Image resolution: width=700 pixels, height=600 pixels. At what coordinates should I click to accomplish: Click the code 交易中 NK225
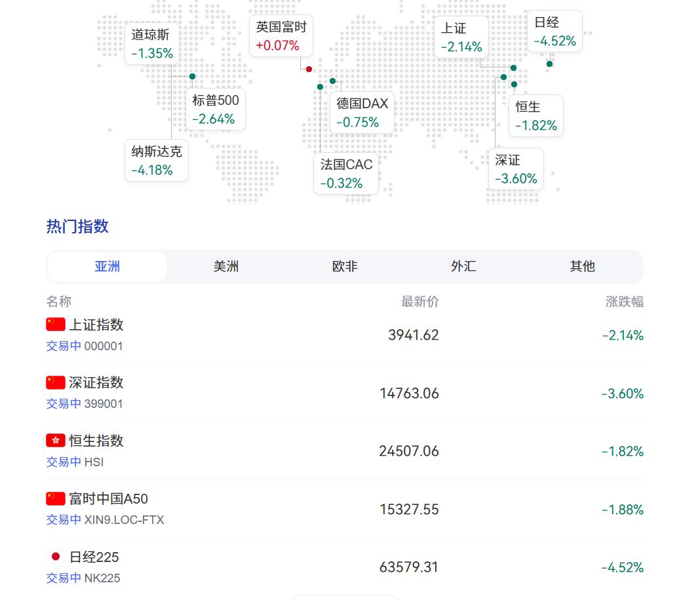(83, 578)
